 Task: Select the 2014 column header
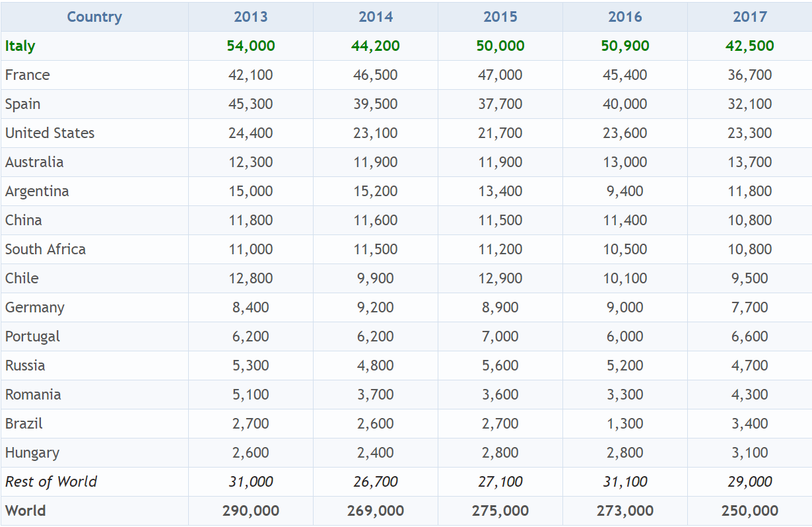[x=376, y=17]
